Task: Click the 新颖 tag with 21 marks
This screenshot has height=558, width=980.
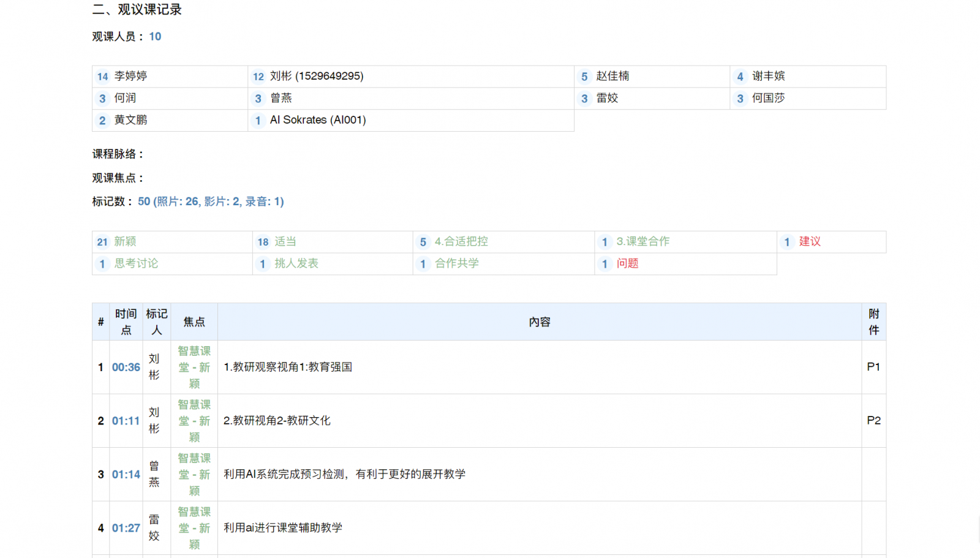Action: coord(125,242)
